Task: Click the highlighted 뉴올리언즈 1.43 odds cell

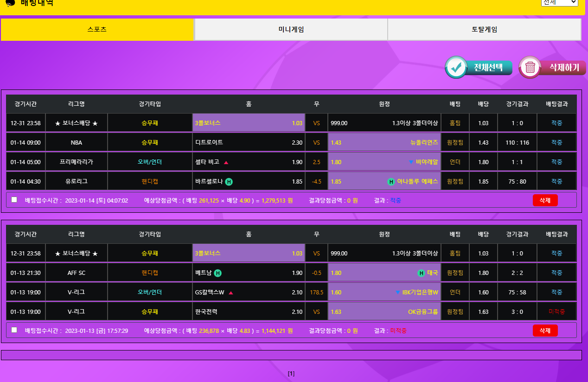Action: [384, 143]
